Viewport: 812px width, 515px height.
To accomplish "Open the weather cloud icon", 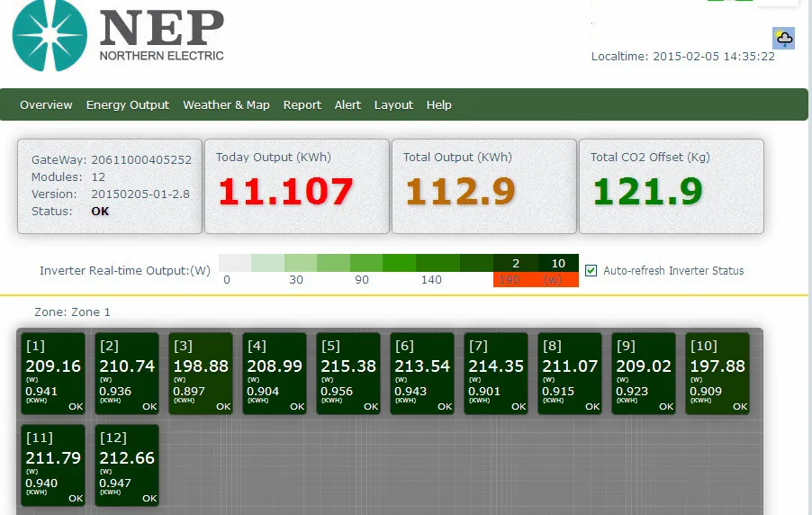I will (783, 39).
